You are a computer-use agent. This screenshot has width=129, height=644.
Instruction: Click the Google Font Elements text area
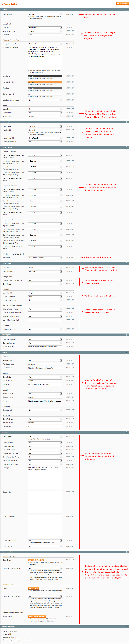point(45,58)
